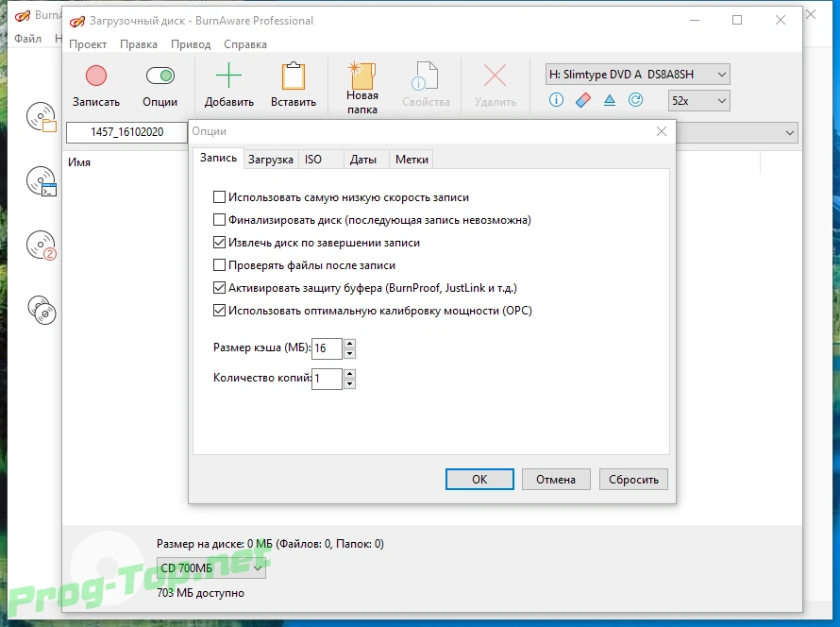Screen dimensions: 840x627
Task: Check Финализировать диск option
Action: pyautogui.click(x=219, y=220)
